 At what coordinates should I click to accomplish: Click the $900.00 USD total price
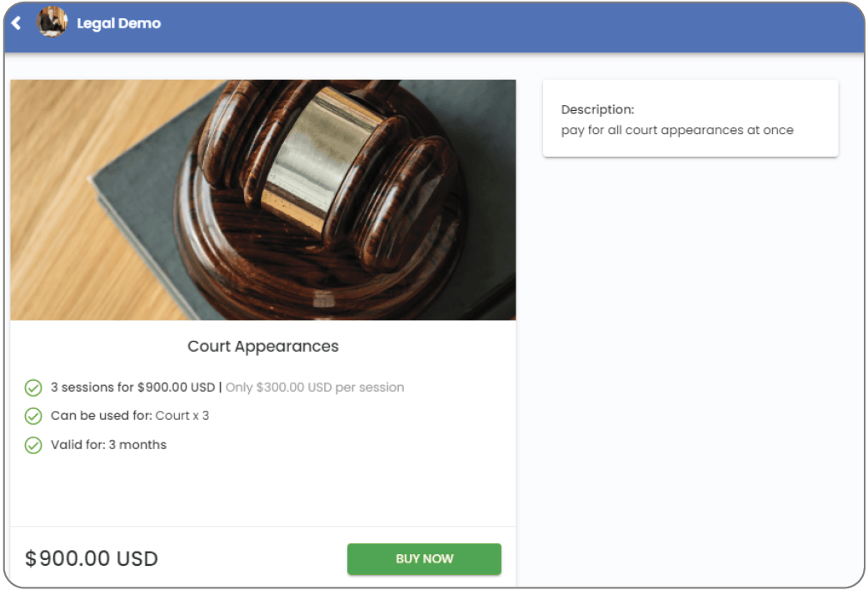tap(92, 558)
